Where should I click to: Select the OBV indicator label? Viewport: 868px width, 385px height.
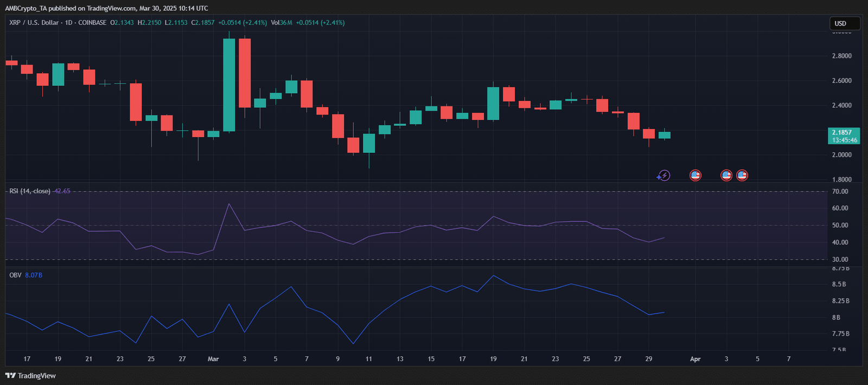(15, 275)
